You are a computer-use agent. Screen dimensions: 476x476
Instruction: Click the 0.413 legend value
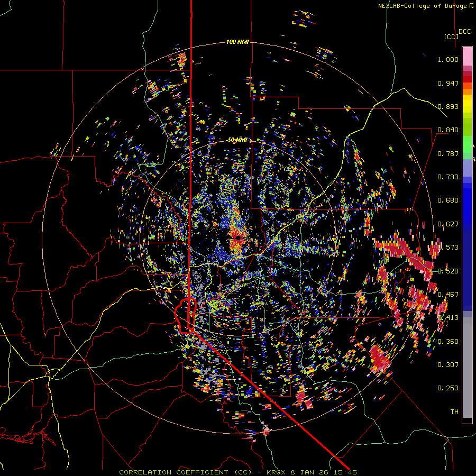pyautogui.click(x=448, y=318)
